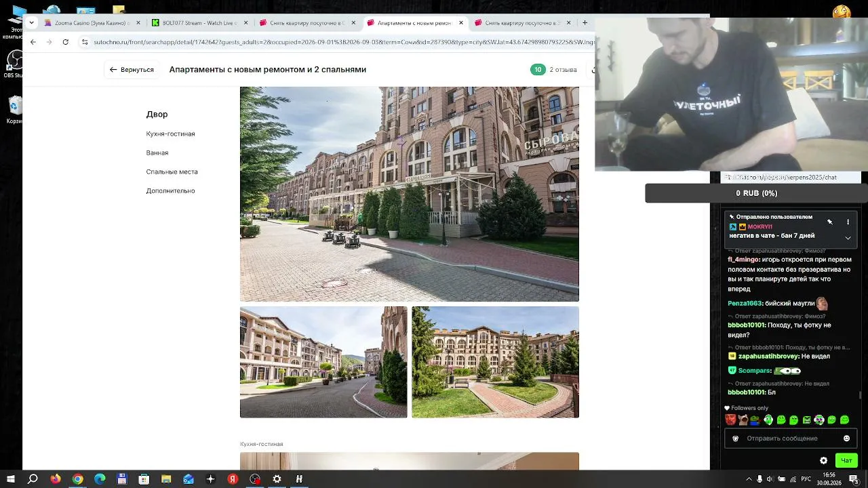Jump to 'Спальные места' photo section
The height and width of the screenshot is (488, 868).
(172, 171)
